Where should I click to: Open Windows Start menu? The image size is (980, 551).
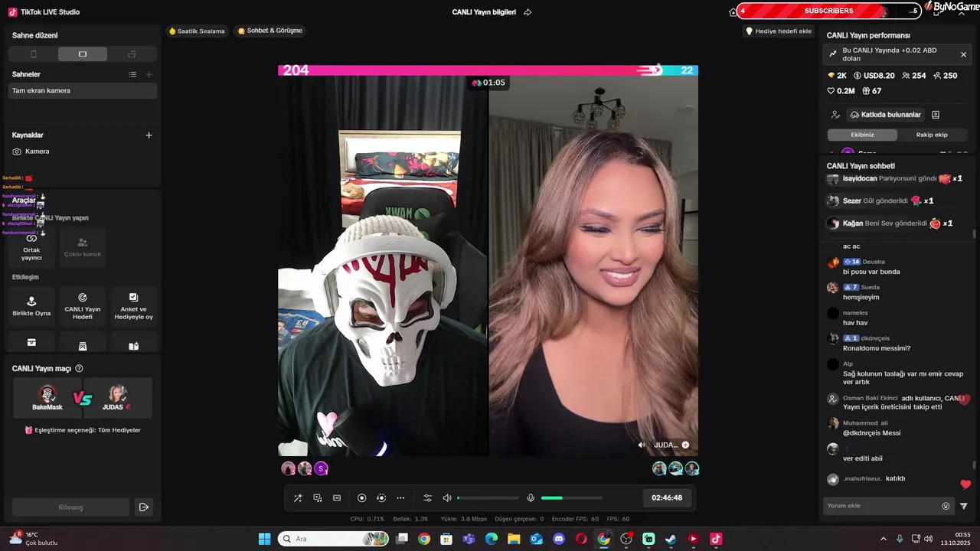point(265,539)
